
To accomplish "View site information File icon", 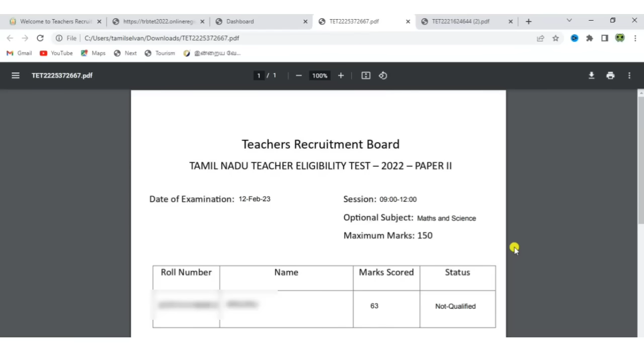I will 66,38.
